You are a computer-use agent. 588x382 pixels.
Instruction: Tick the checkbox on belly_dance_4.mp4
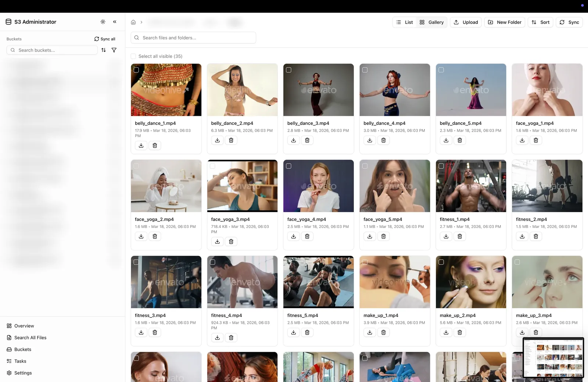pos(365,70)
